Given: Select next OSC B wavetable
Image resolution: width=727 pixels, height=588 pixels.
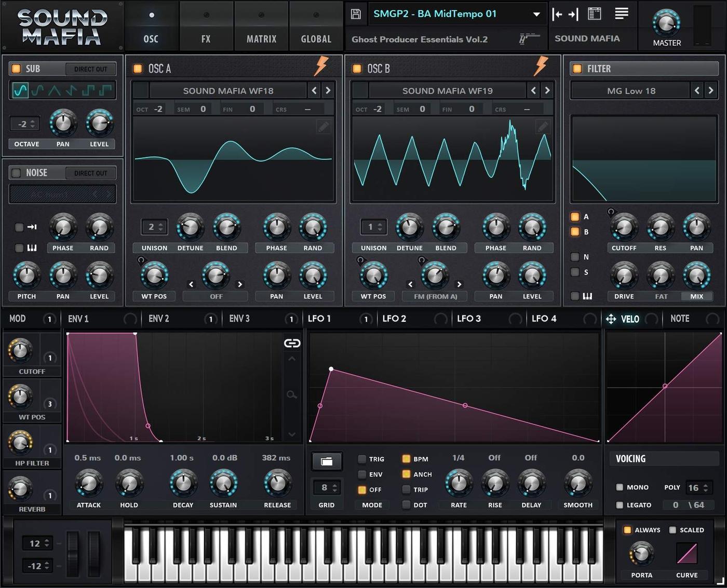Looking at the screenshot, I should [547, 90].
